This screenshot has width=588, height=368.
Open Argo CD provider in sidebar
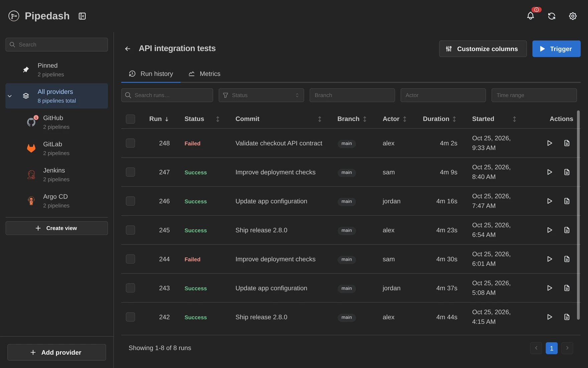[57, 201]
